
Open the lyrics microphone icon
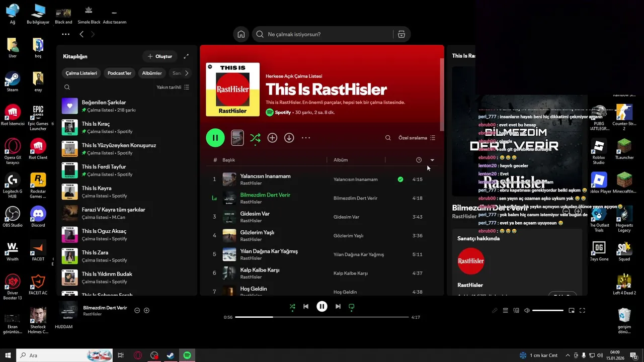click(x=495, y=311)
